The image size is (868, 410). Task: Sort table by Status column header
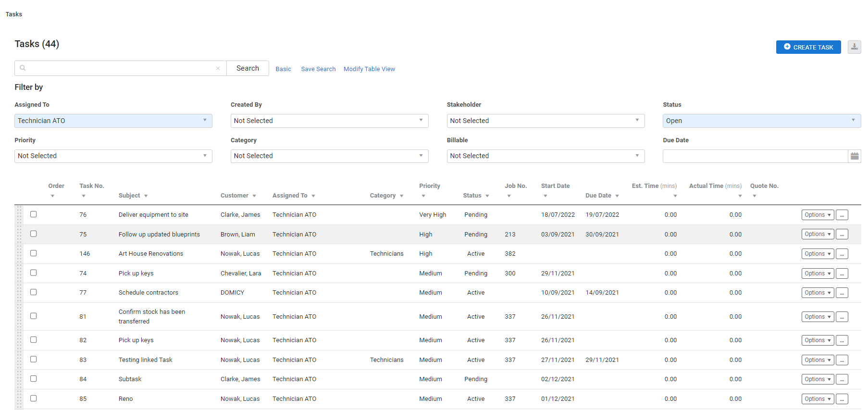(476, 196)
